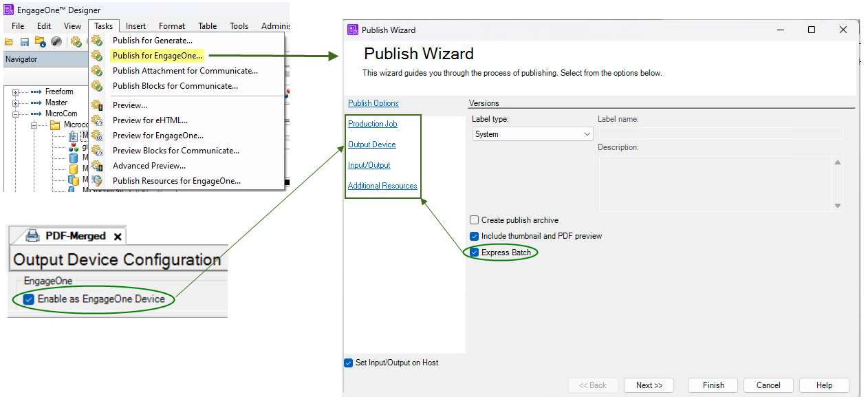The image size is (868, 397).
Task: Click the folder with info badge icon
Action: (41, 42)
